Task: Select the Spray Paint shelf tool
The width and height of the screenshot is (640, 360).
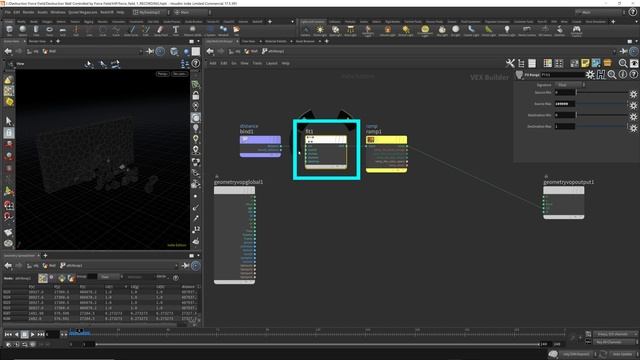Action: pos(160,30)
